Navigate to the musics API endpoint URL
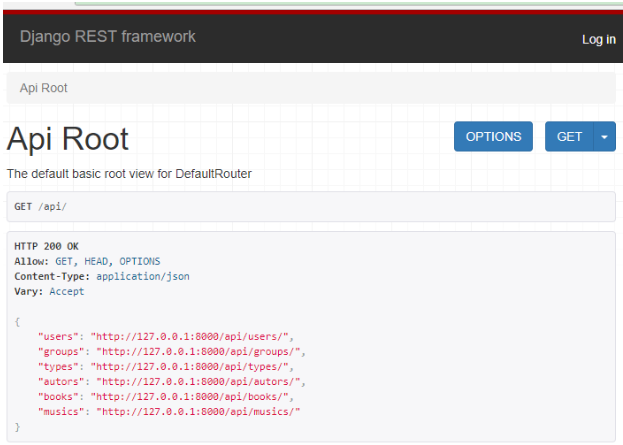Image resolution: width=623 pixels, height=445 pixels. point(198,412)
